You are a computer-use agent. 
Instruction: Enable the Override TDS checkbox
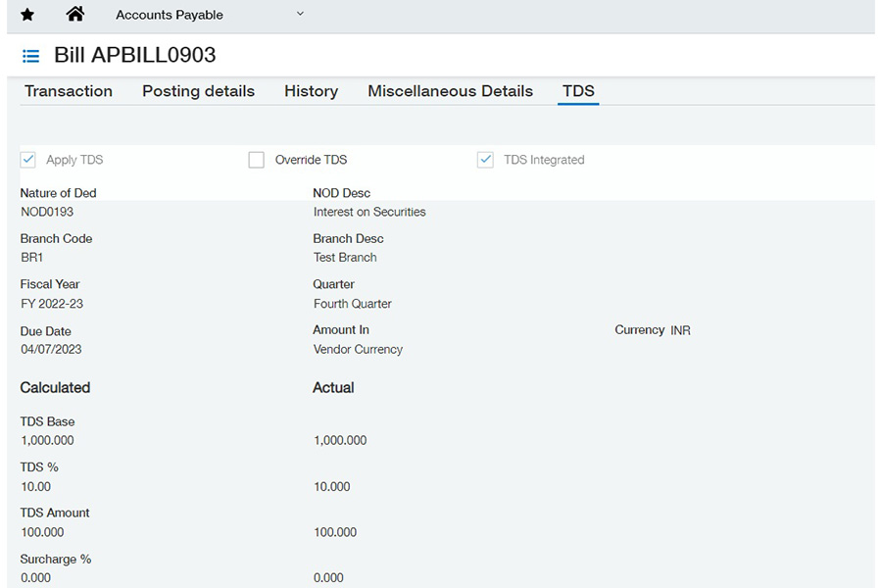coord(257,160)
